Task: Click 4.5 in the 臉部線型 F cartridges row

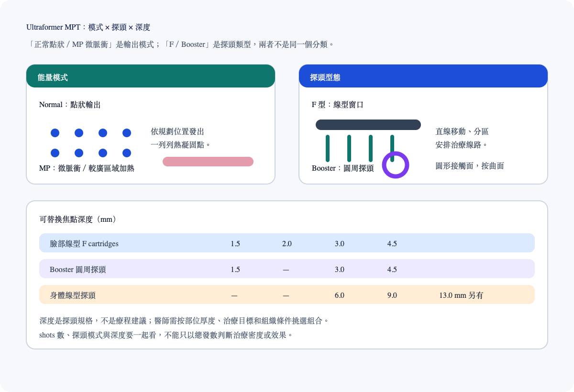Action: coord(392,244)
